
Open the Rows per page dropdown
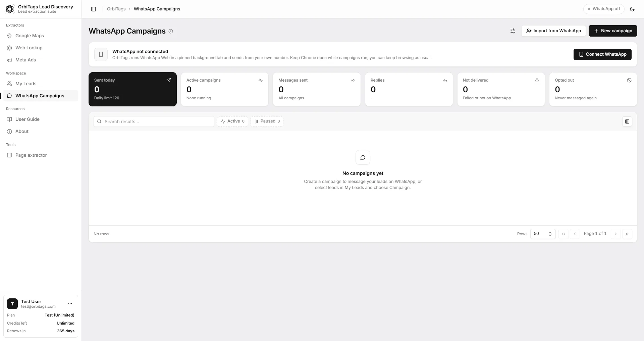point(543,234)
